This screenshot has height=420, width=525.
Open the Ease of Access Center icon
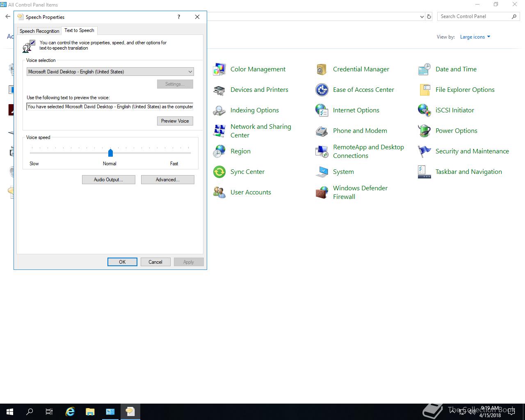[x=322, y=90]
